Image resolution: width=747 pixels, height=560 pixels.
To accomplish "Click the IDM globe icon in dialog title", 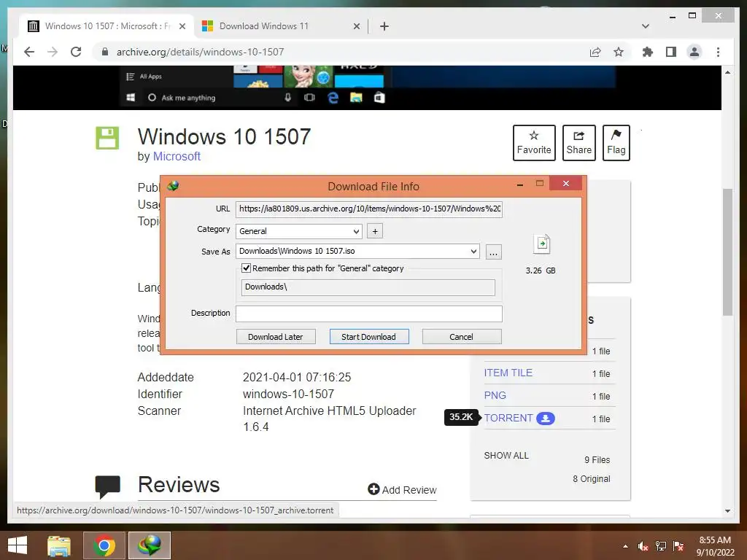I will click(x=173, y=186).
